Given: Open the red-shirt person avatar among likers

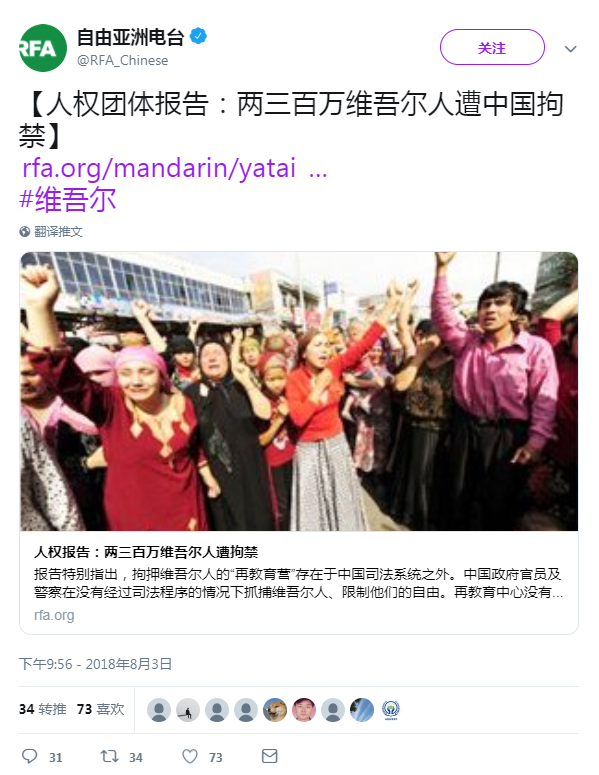Looking at the screenshot, I should [304, 710].
